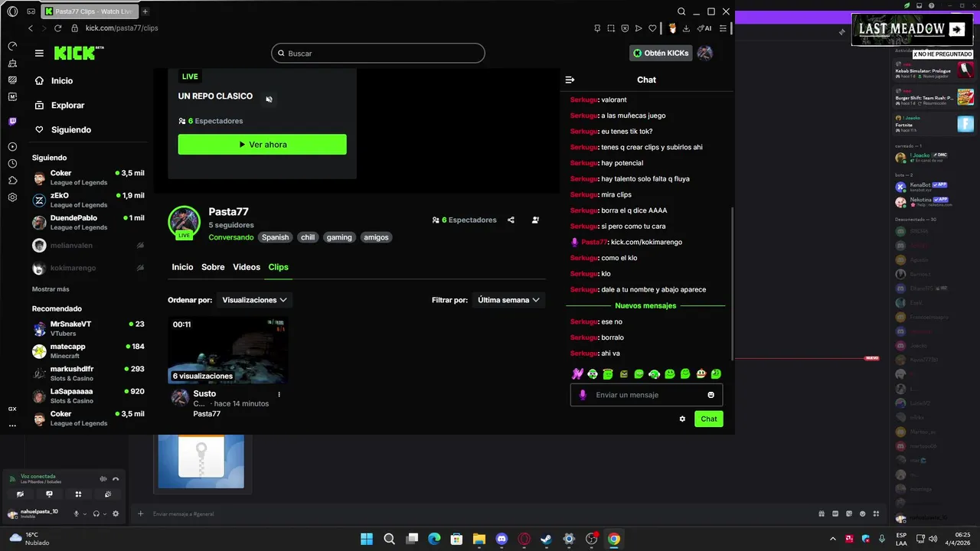
Task: Mute the Discord microphone
Action: tap(76, 514)
